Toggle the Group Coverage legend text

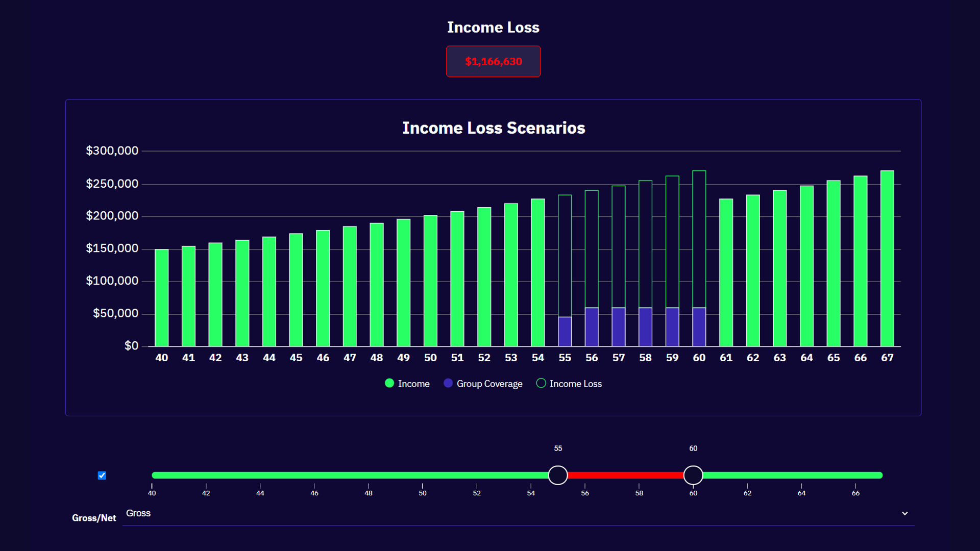point(489,384)
